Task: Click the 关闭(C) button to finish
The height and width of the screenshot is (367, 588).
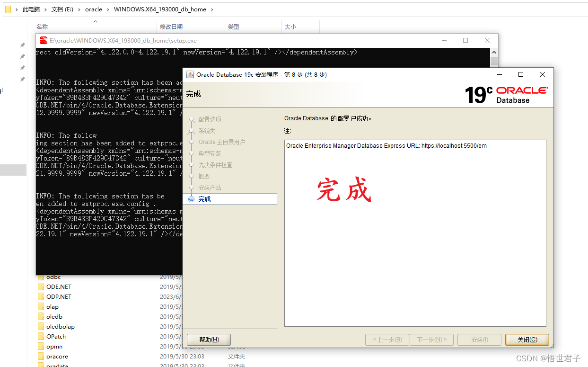Action: pyautogui.click(x=527, y=340)
